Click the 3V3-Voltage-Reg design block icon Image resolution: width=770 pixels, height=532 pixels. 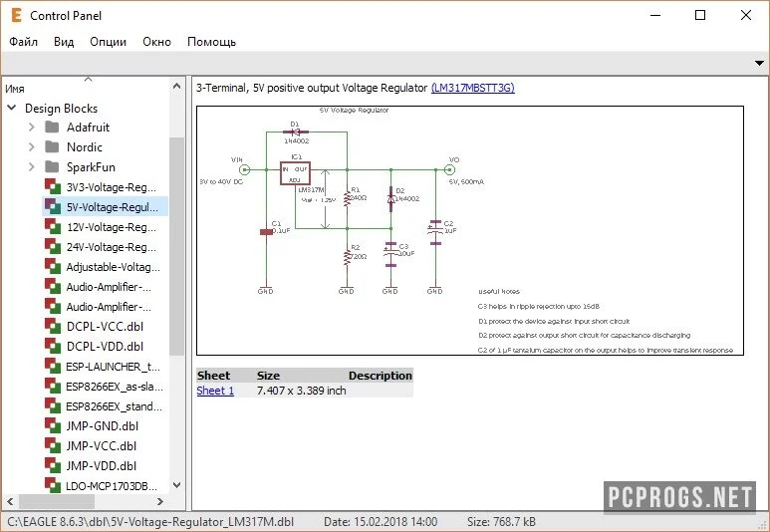[53, 186]
